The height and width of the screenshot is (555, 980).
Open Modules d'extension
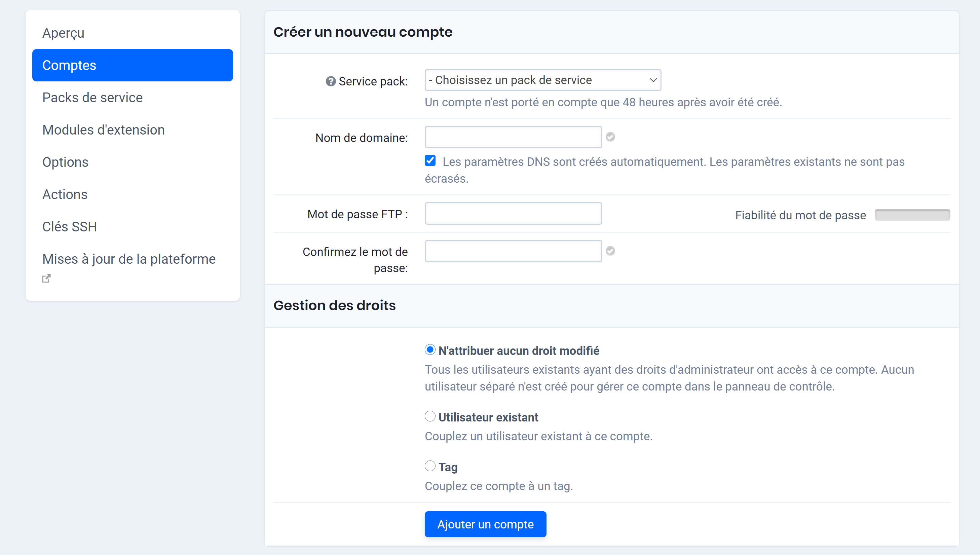[x=103, y=129]
